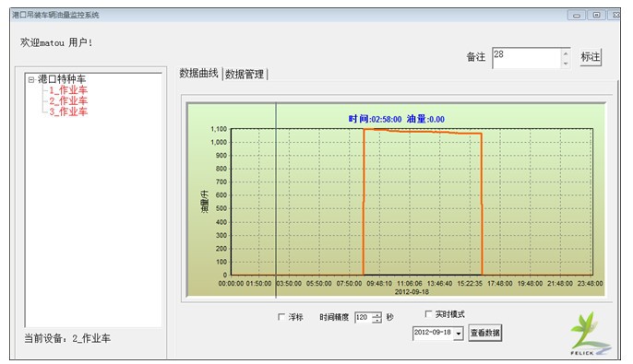Click the 时间精度 value field
Screen dimensions: 633x364
(x=364, y=318)
